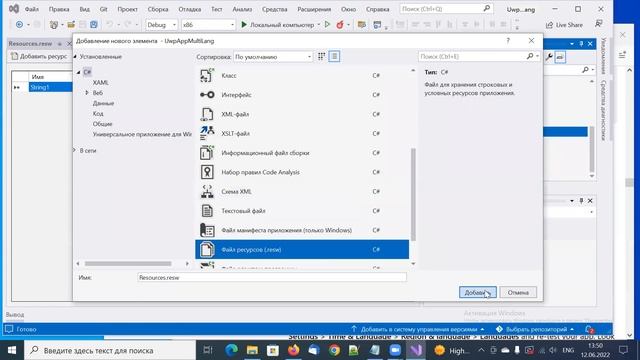Open the Вид menu

[84, 9]
